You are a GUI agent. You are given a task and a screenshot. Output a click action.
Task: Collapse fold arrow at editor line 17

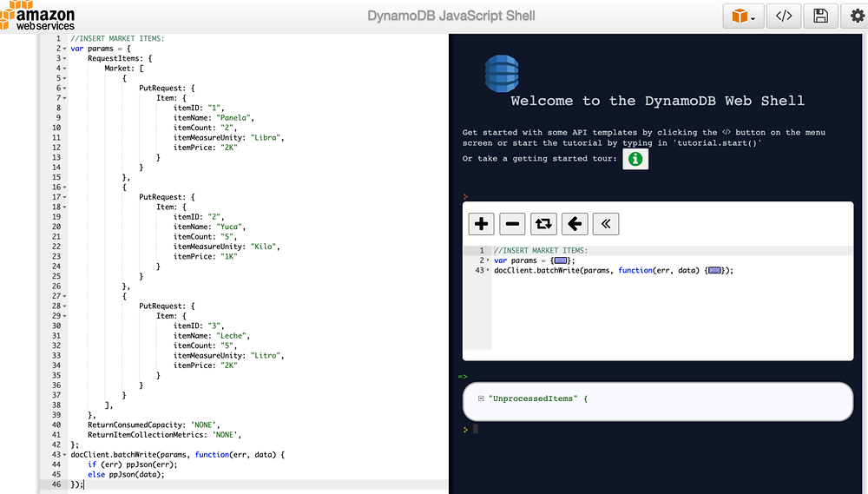[65, 197]
